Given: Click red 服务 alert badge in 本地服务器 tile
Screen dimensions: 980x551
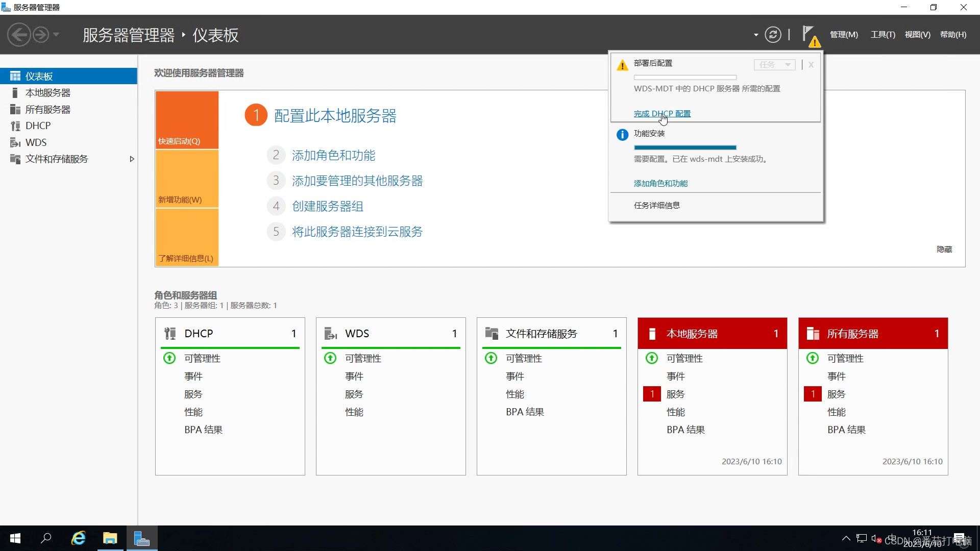Looking at the screenshot, I should click(x=652, y=394).
